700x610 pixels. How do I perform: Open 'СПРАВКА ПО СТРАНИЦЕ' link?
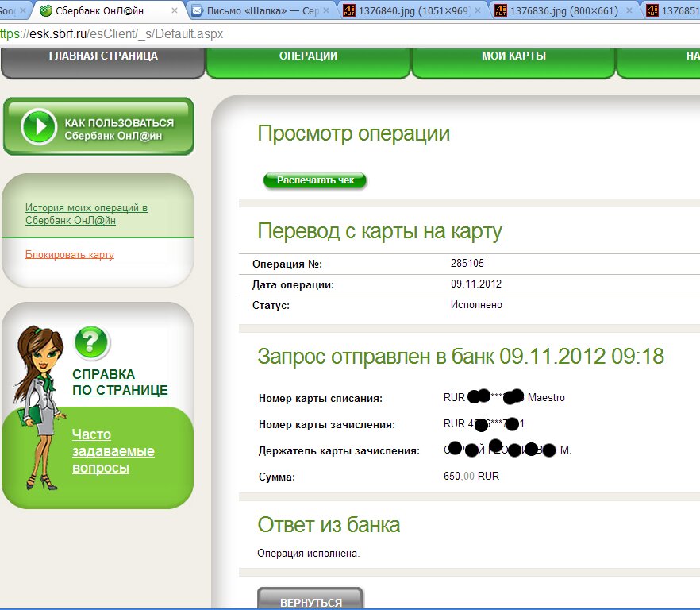tap(120, 382)
